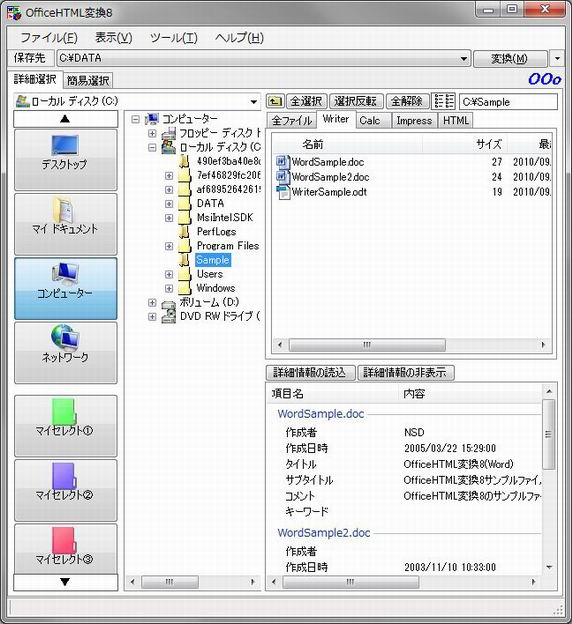Viewport: 572px width, 624px height.
Task: Open the purple マイセレクト② folder icon
Action: (x=64, y=476)
